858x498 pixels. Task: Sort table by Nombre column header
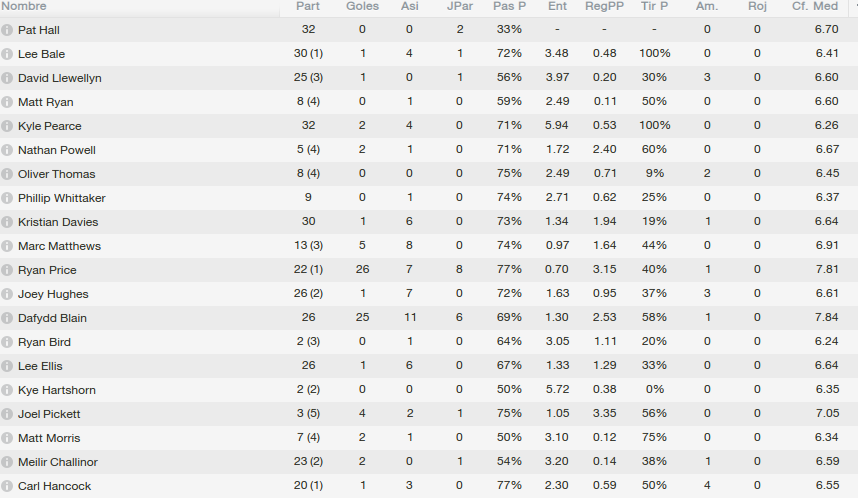coord(24,6)
